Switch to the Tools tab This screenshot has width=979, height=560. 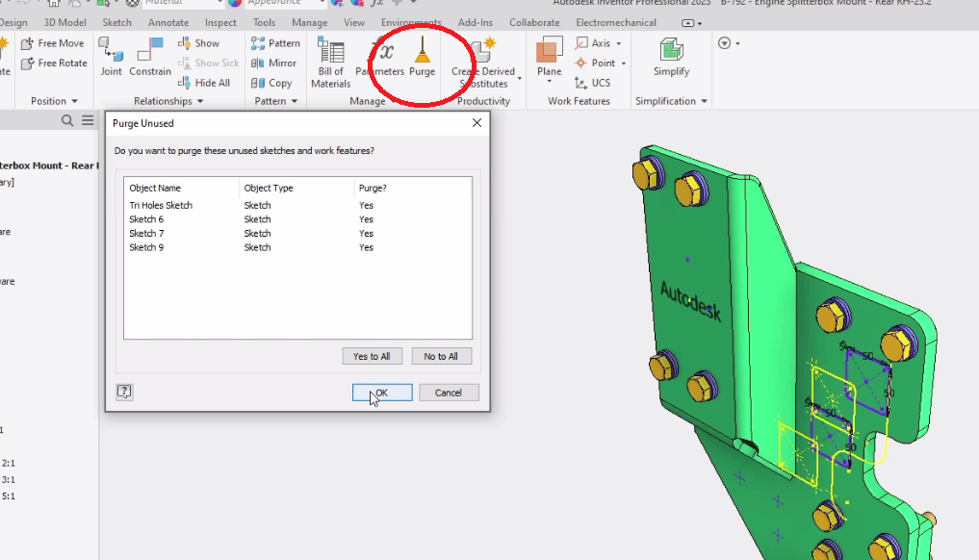[x=264, y=22]
